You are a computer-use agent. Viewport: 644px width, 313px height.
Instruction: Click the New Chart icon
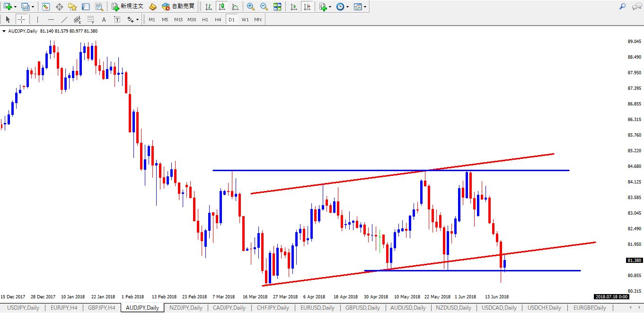(8, 7)
